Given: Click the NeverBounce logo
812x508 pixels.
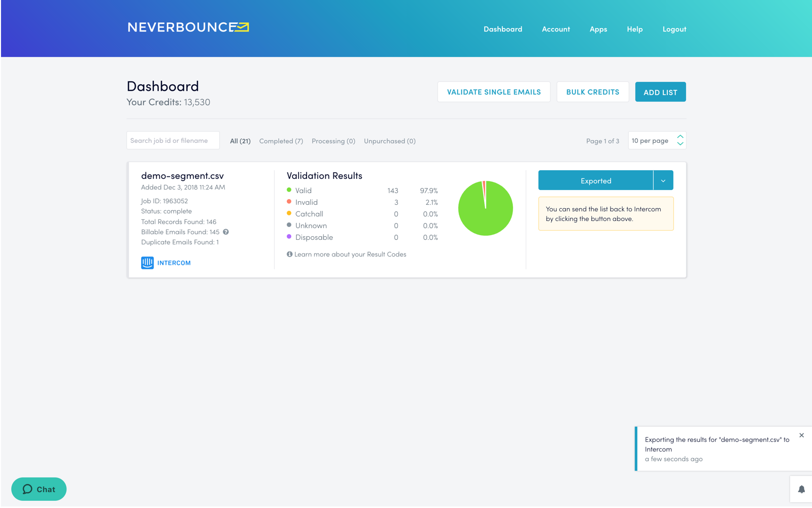Looking at the screenshot, I should pos(188,27).
